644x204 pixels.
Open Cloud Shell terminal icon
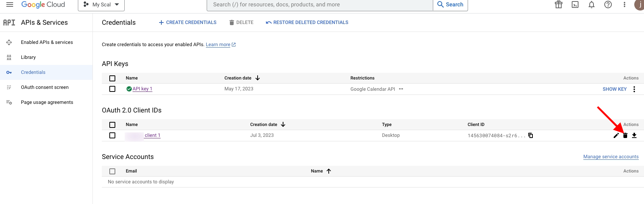pyautogui.click(x=575, y=4)
